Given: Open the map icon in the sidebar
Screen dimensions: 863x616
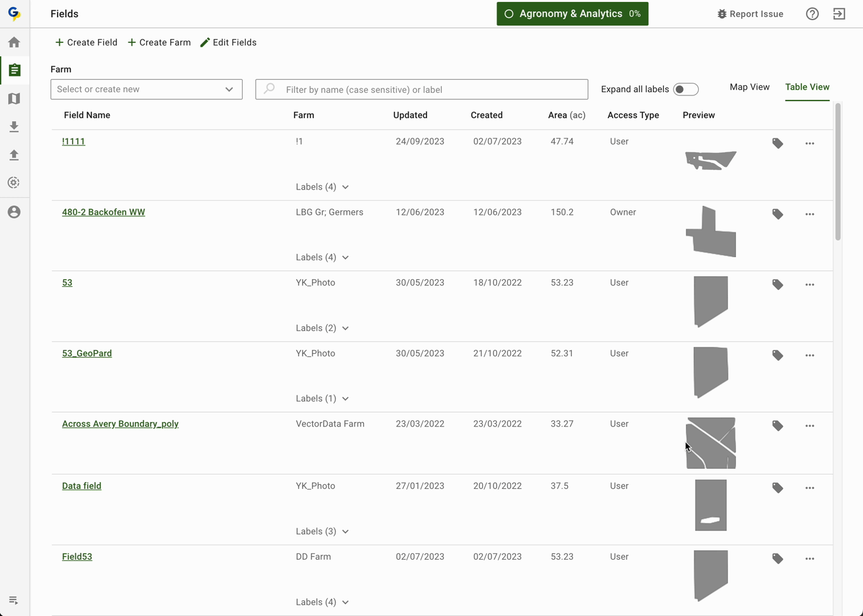Looking at the screenshot, I should pos(14,99).
